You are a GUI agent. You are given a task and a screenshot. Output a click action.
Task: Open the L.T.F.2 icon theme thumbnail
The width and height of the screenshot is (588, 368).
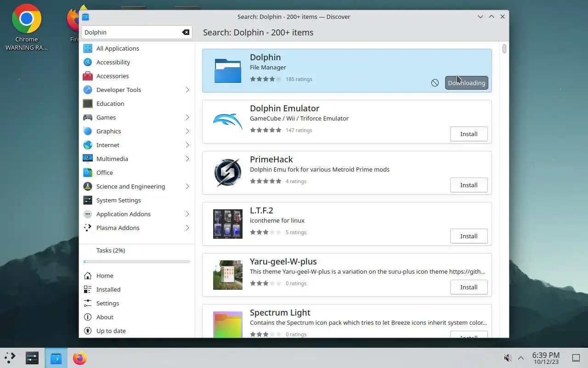point(228,224)
